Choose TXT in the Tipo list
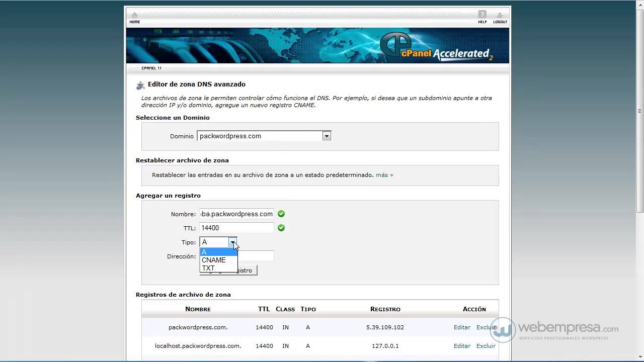Screen dimensions: 644x362 point(218,268)
